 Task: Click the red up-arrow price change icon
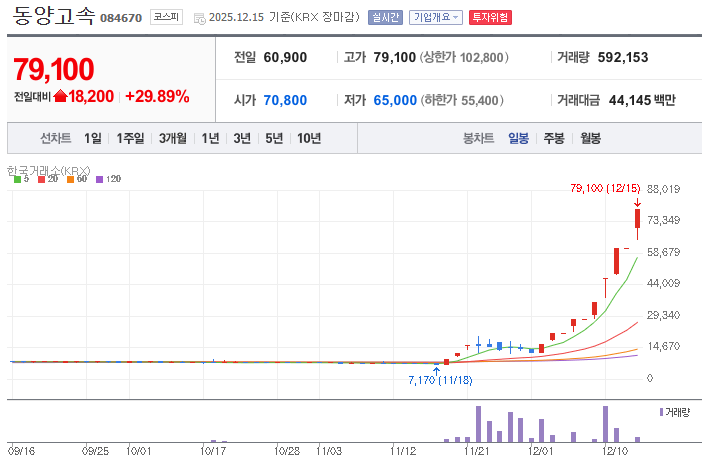click(60, 96)
